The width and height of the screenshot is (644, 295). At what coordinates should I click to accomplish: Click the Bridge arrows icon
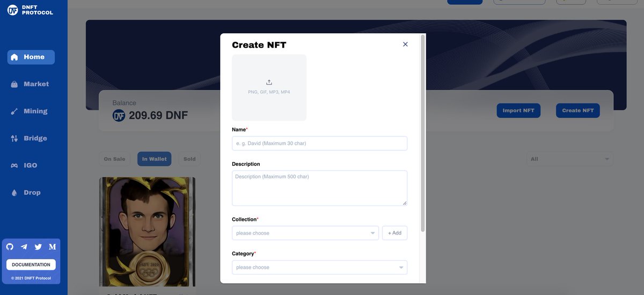click(x=14, y=138)
